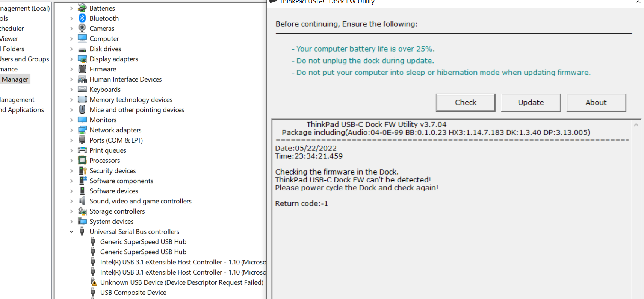Click the Memory technology devices icon
The width and height of the screenshot is (644, 299).
pyautogui.click(x=82, y=99)
